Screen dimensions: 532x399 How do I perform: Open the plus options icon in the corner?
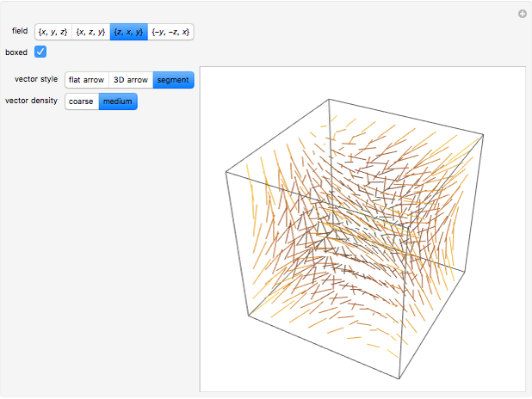523,14
